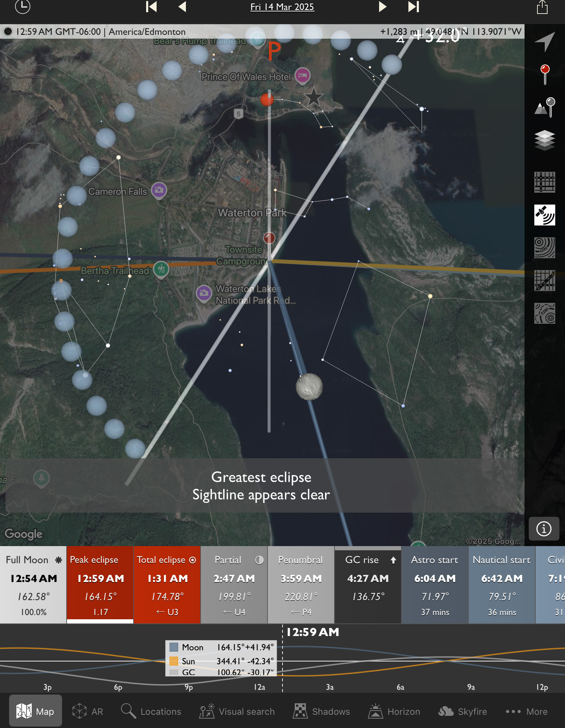Select the red primary pin tool
This screenshot has height=728, width=565.
tap(544, 74)
